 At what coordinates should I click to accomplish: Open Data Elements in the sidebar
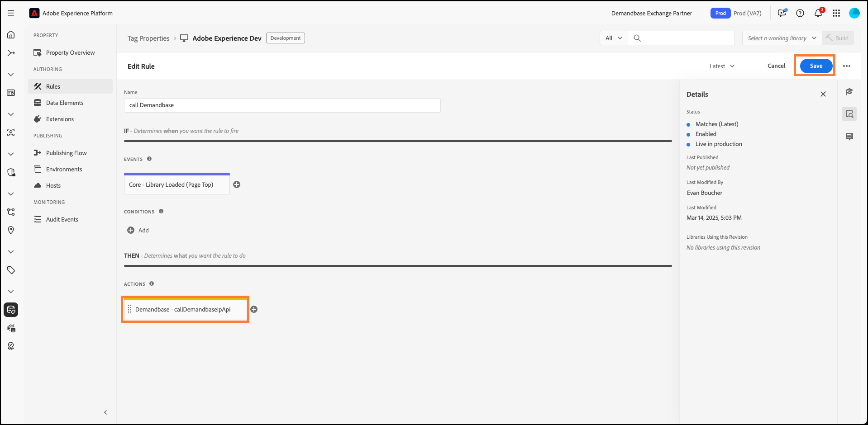65,103
